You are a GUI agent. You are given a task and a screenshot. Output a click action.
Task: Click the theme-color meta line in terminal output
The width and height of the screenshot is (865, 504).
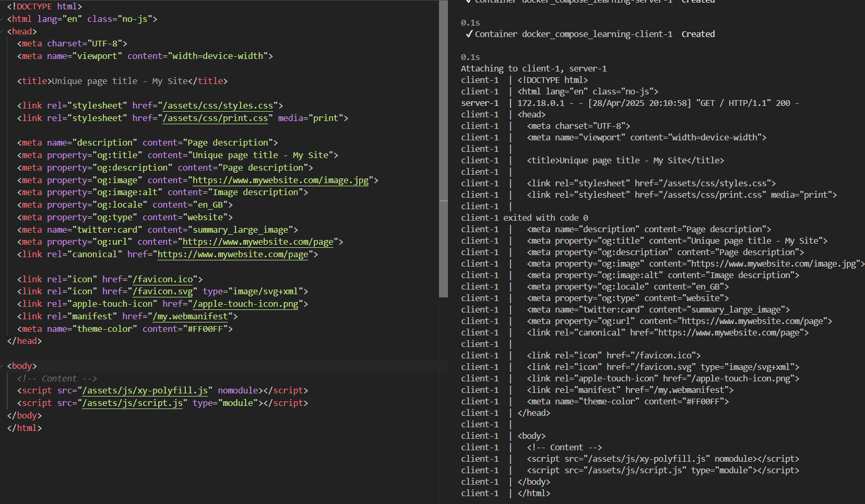pos(628,402)
